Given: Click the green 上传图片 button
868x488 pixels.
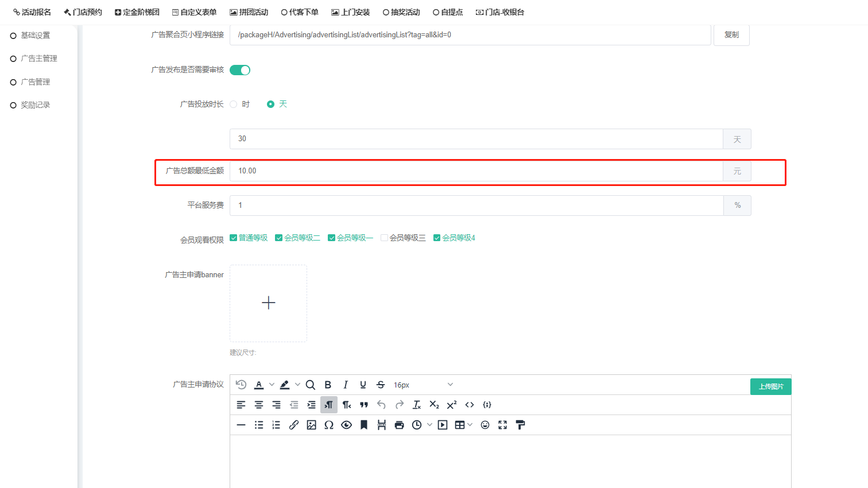Looking at the screenshot, I should [770, 386].
